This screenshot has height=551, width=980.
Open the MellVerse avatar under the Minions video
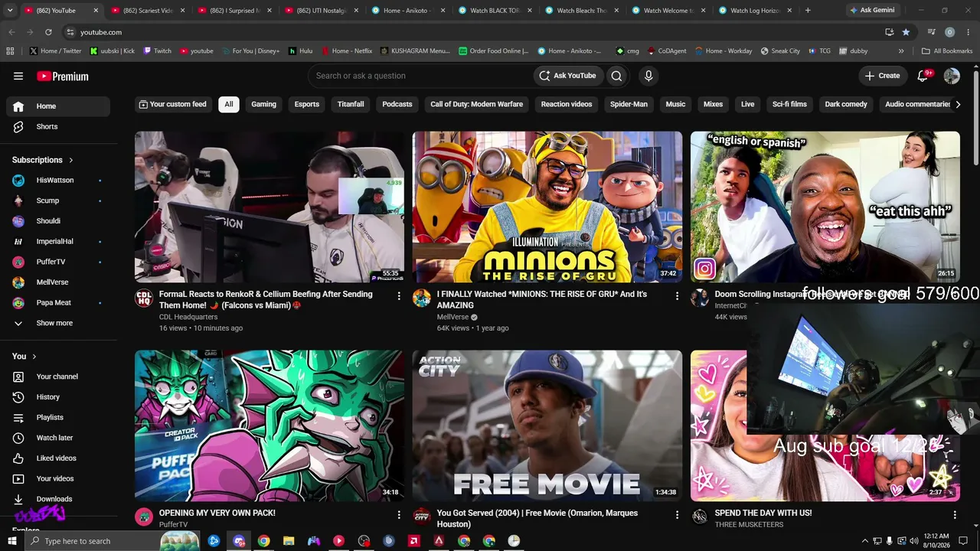pyautogui.click(x=422, y=298)
